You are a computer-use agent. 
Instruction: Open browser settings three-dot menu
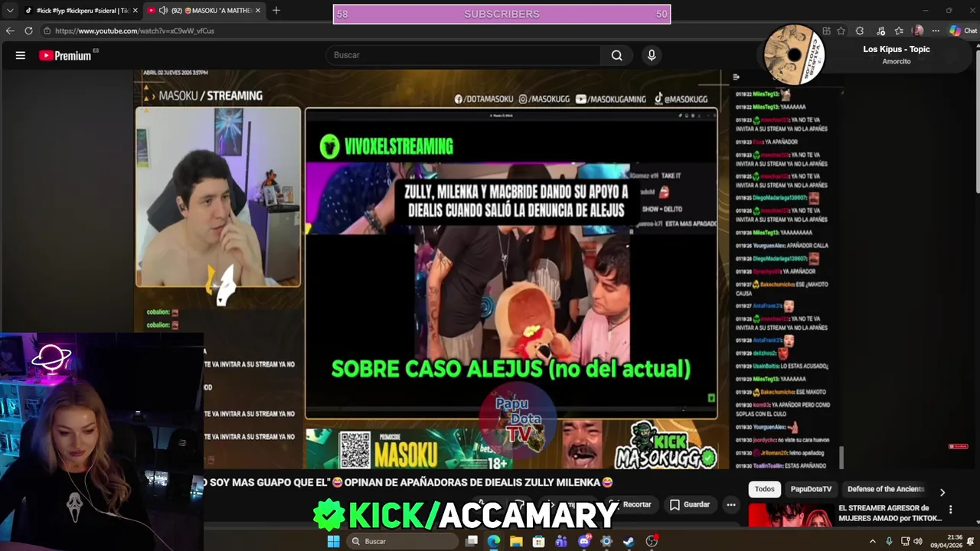tap(936, 31)
